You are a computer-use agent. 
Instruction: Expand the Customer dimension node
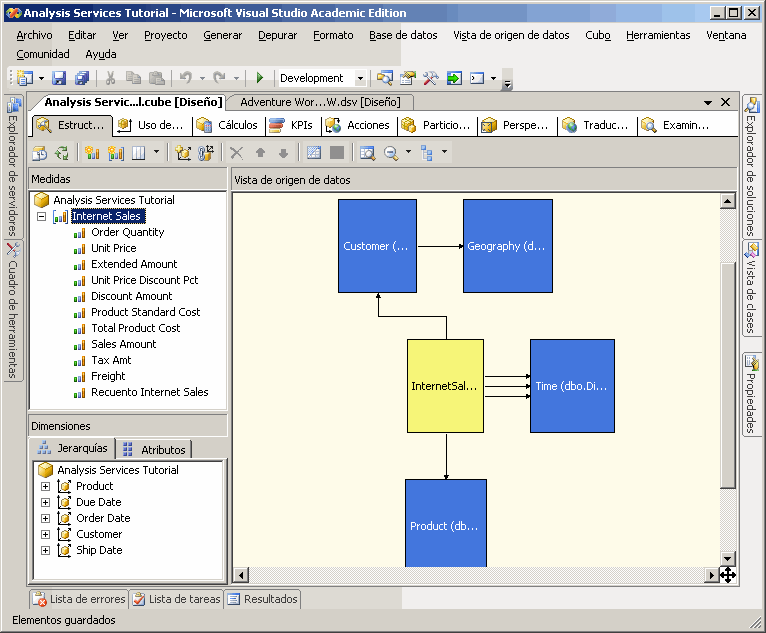[x=45, y=534]
